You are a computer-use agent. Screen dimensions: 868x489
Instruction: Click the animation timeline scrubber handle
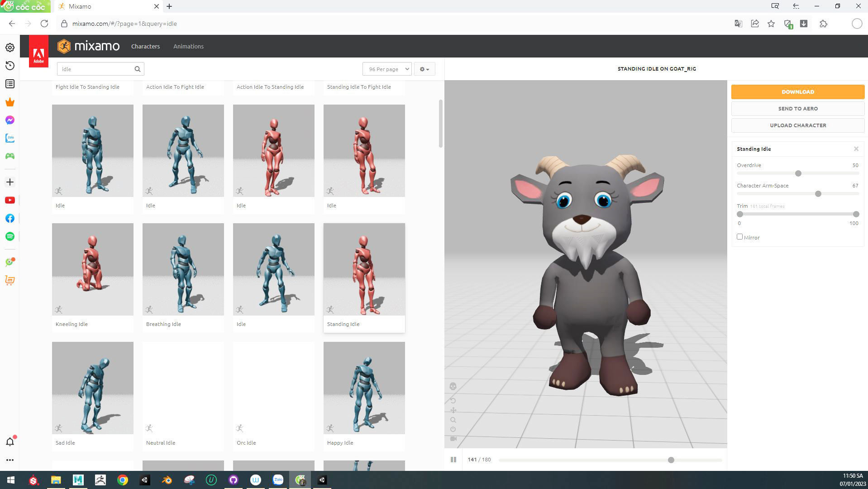coord(671,460)
